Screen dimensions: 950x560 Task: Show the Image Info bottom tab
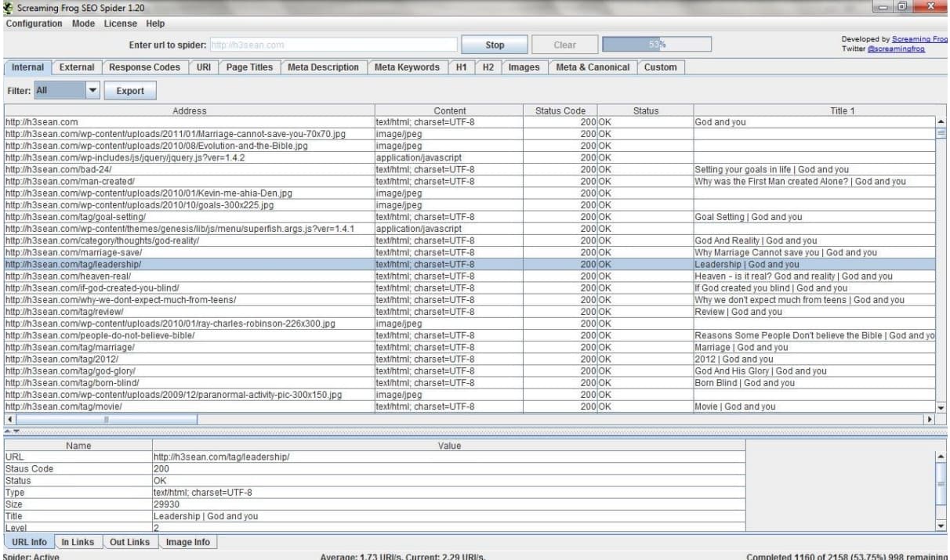[187, 542]
